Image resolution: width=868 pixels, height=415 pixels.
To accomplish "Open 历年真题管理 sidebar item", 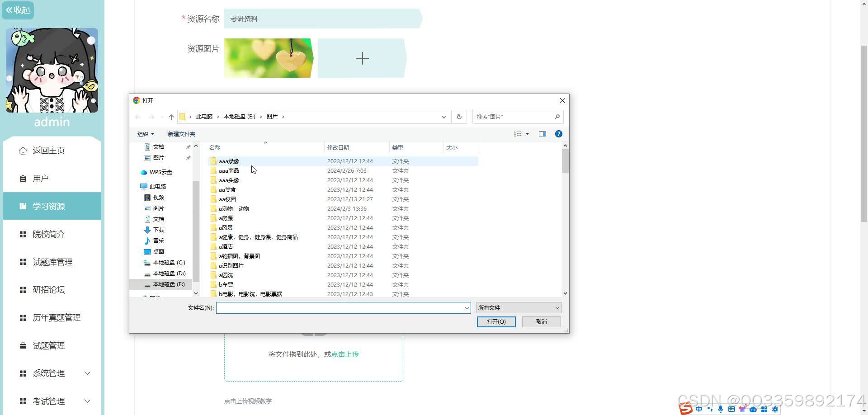I will 52,318.
